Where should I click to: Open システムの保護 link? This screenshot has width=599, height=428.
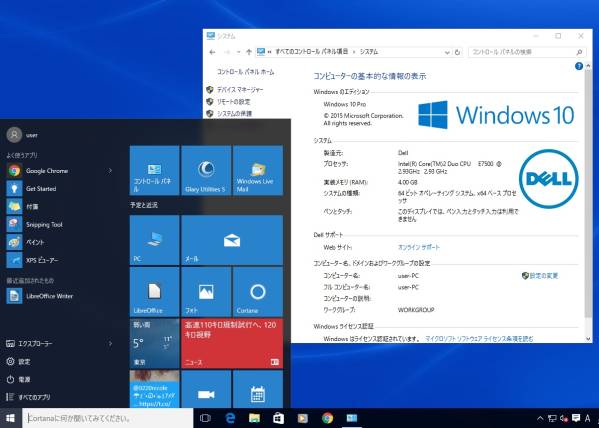click(234, 113)
